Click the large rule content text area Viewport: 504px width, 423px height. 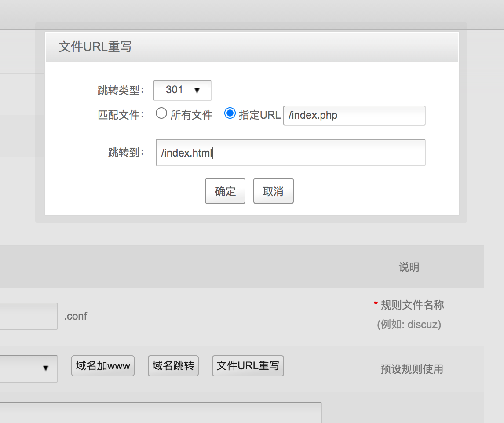point(161,412)
